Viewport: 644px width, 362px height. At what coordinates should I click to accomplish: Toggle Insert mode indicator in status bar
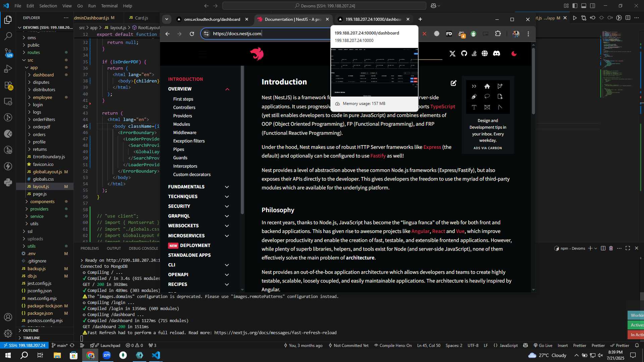click(562, 345)
